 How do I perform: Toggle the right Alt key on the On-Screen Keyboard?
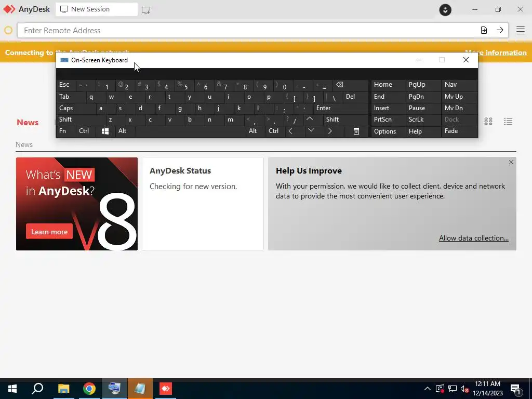(255, 131)
